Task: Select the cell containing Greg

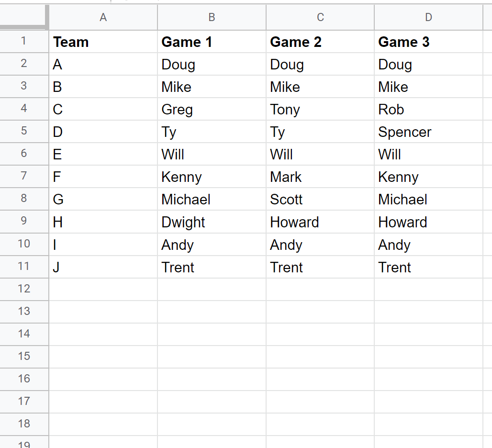Action: tap(212, 109)
